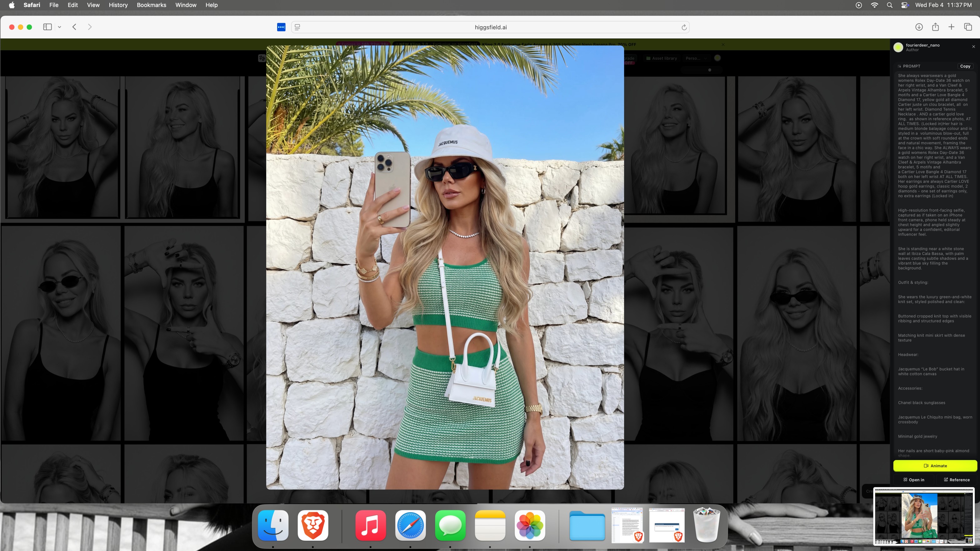
Task: Go back to the previous page
Action: pyautogui.click(x=75, y=27)
